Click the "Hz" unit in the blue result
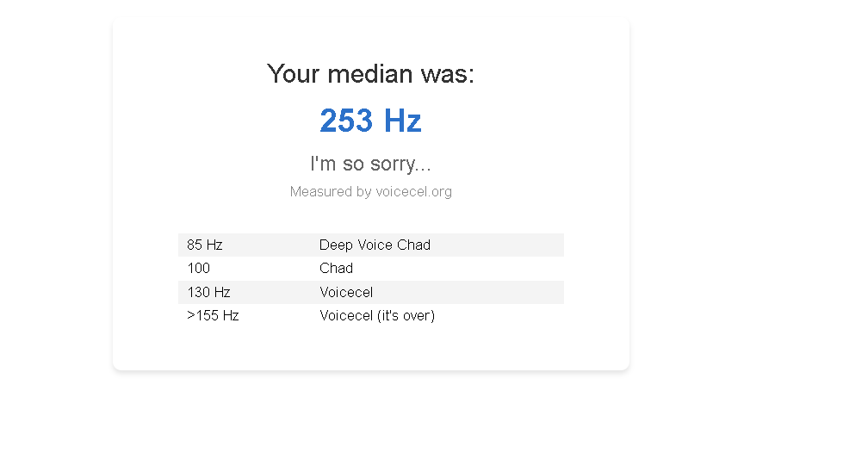Image resolution: width=868 pixels, height=453 pixels. [402, 121]
